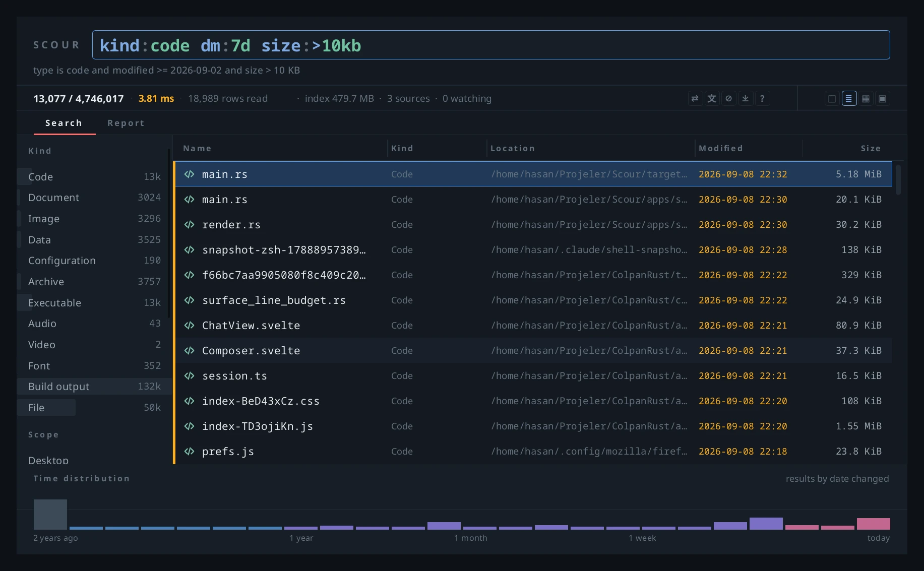Sort results by Location column header

click(513, 148)
